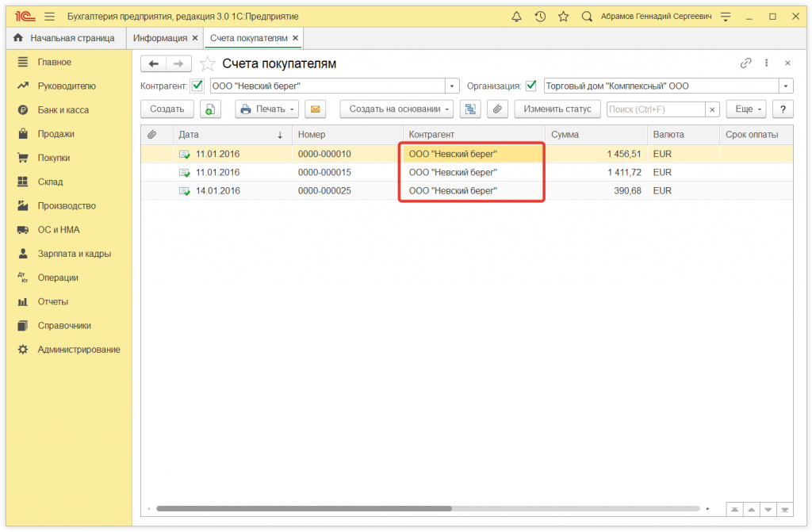The width and height of the screenshot is (812, 532).
Task: Open the history clock icon
Action: 540,17
